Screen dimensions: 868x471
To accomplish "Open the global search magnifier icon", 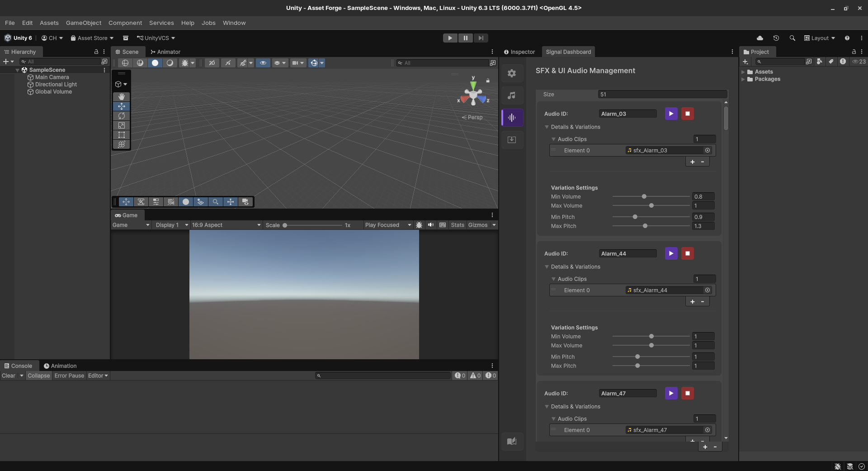I will [x=793, y=38].
